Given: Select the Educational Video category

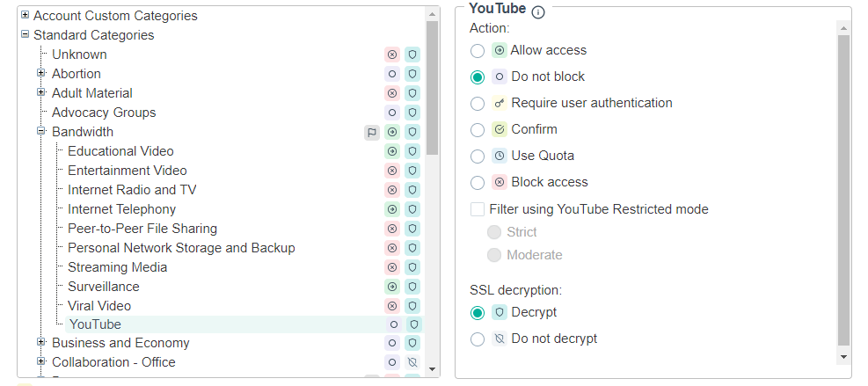Looking at the screenshot, I should click(120, 151).
